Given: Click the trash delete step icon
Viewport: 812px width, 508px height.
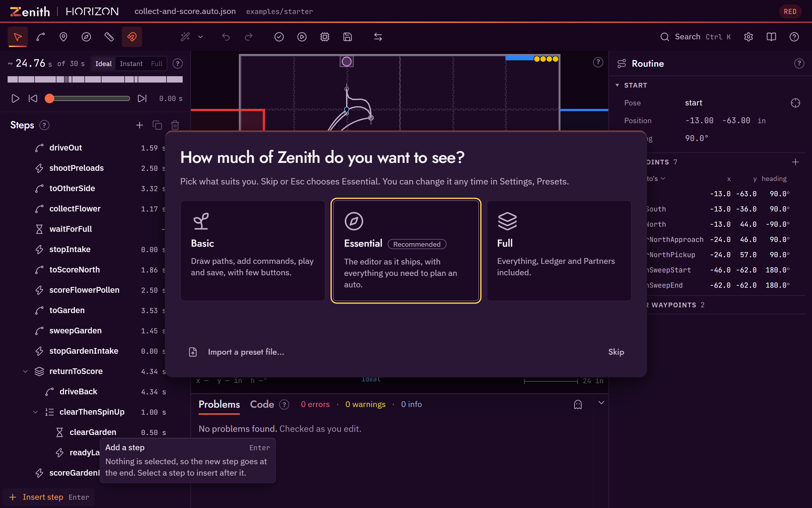Looking at the screenshot, I should (175, 125).
